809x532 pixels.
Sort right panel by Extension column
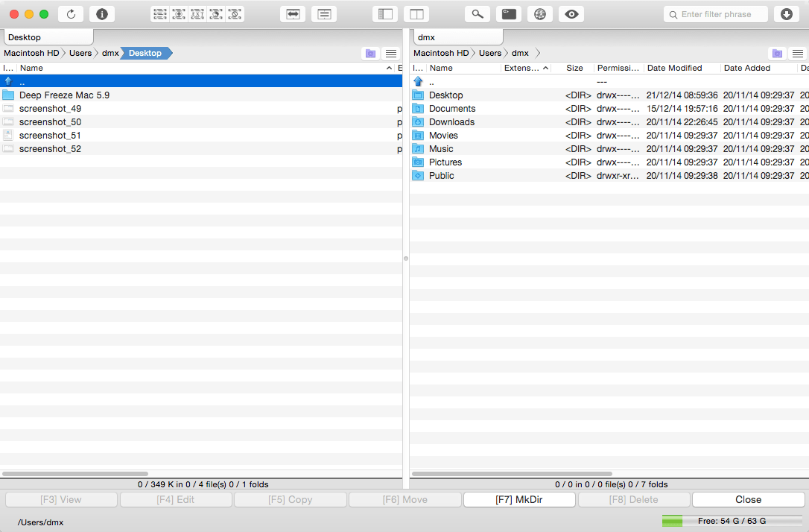pyautogui.click(x=526, y=68)
